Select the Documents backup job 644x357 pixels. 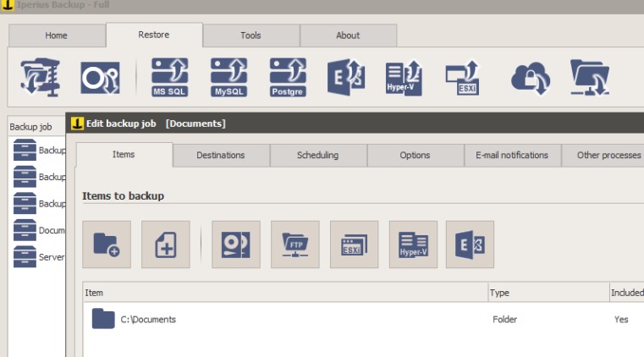pyautogui.click(x=39, y=230)
